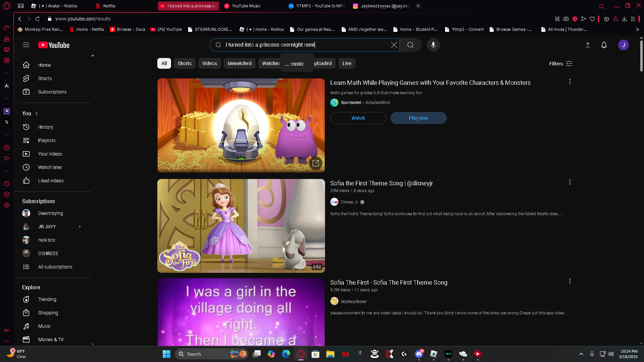Open Windows Start menu
The height and width of the screenshot is (362, 644).
[166, 354]
